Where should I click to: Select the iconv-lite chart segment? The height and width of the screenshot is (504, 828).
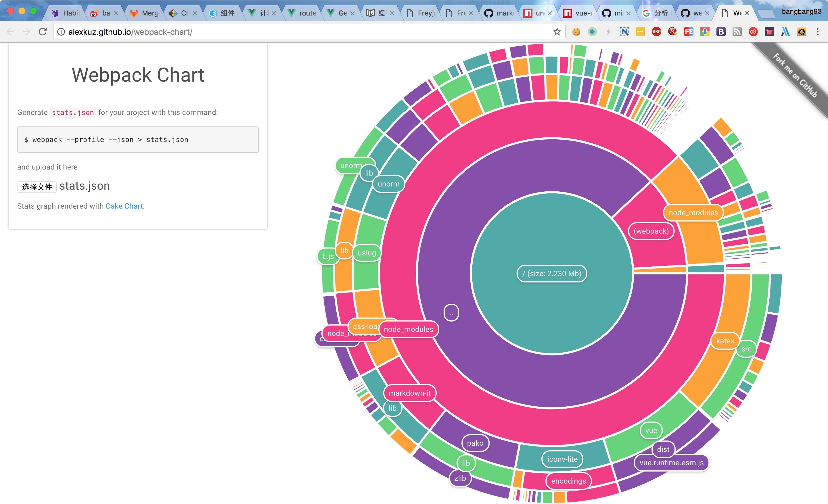click(x=562, y=459)
